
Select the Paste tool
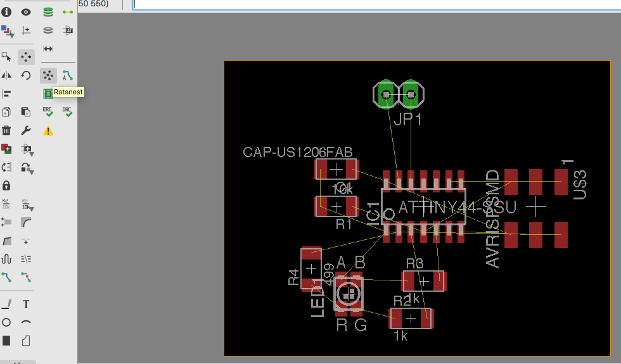[x=26, y=113]
